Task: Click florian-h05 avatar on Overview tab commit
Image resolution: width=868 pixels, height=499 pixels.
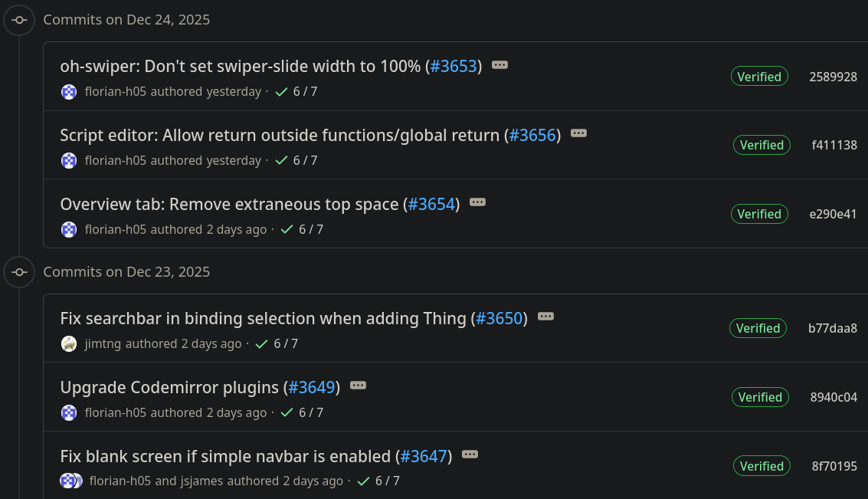Action: [x=69, y=229]
